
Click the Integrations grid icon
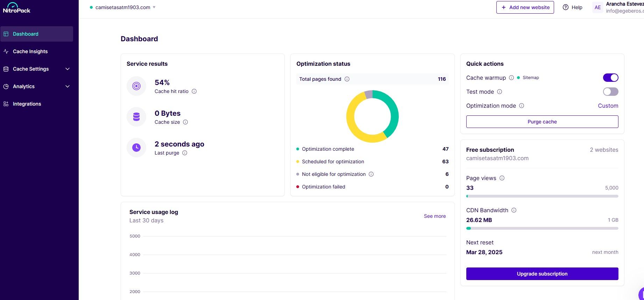point(6,104)
